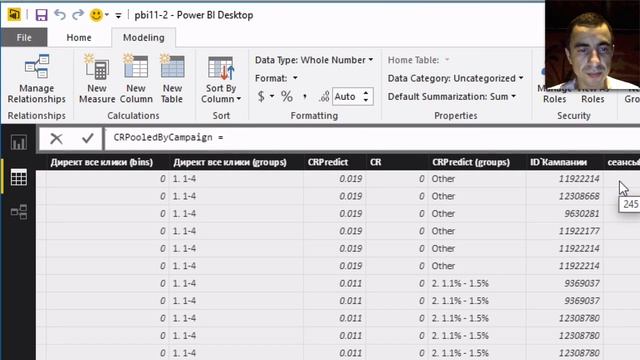Open the smiley feedback icon
This screenshot has width=640, height=360.
click(x=96, y=15)
